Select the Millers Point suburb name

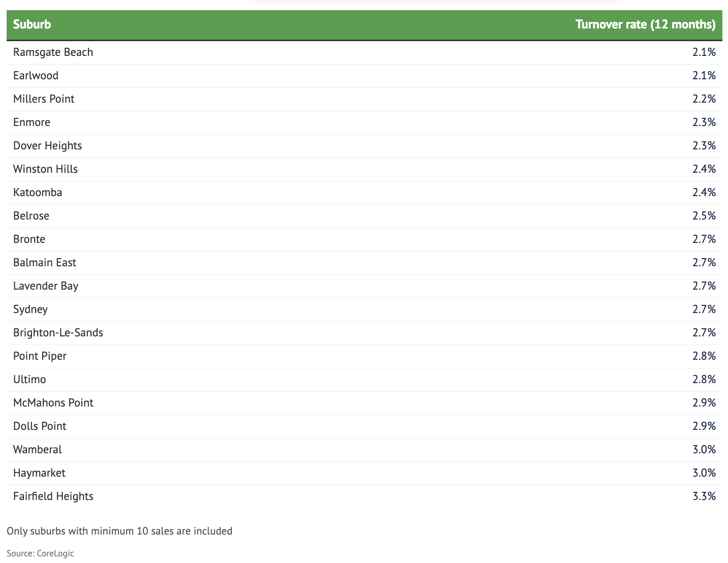(x=44, y=99)
